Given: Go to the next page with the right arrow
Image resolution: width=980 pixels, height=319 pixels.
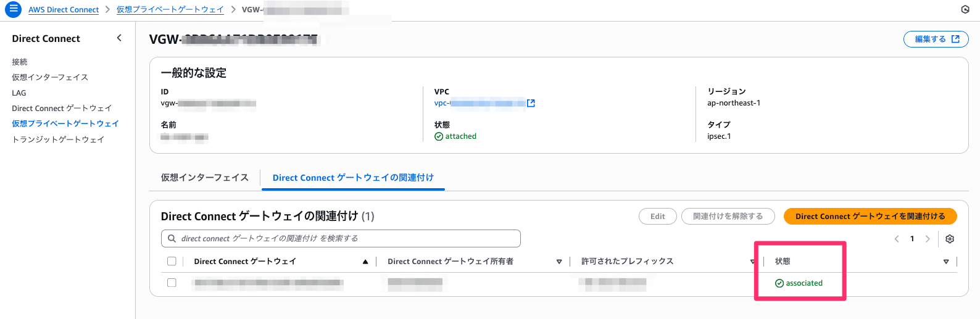Looking at the screenshot, I should [x=928, y=239].
